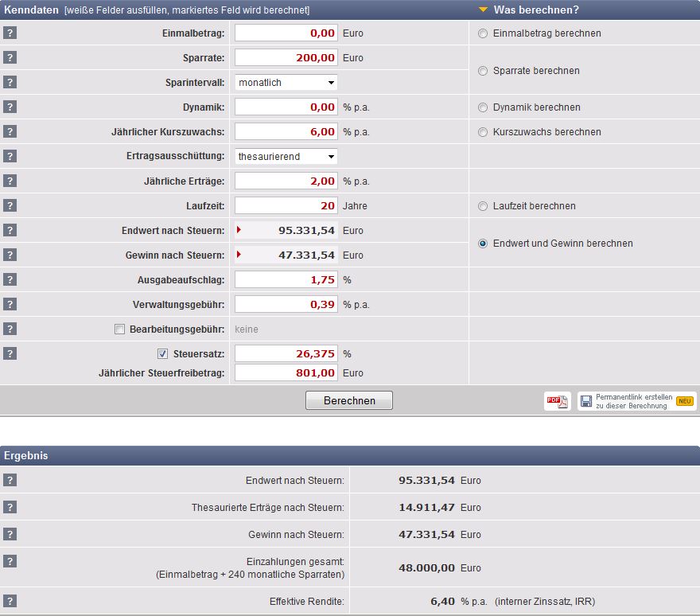
Task: Open help icon for Sparrate row
Action: click(x=10, y=57)
